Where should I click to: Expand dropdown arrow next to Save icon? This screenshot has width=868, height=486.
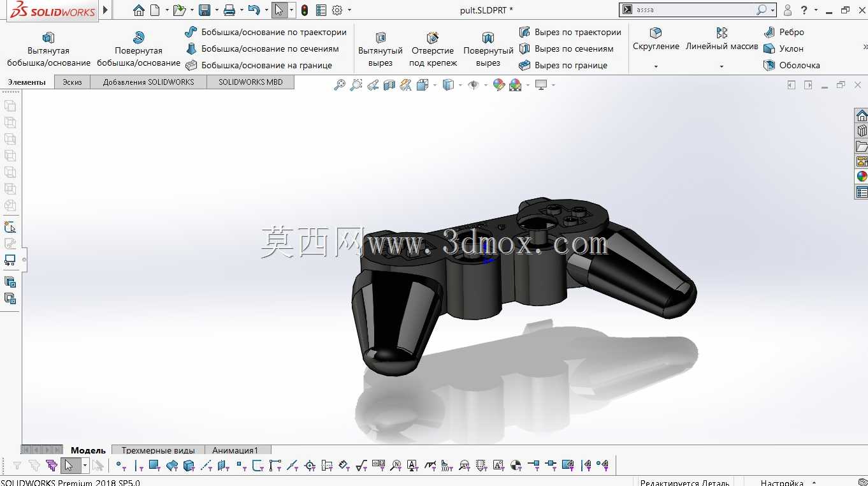pyautogui.click(x=217, y=10)
